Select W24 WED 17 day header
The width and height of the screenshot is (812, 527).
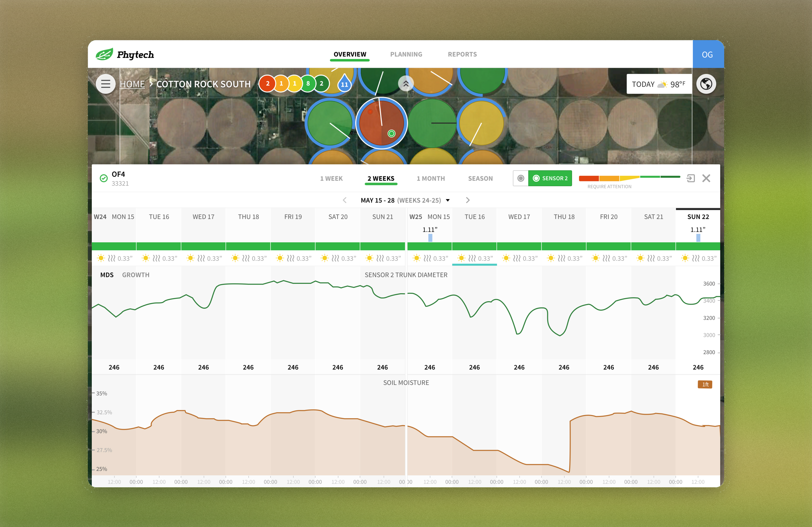203,217
